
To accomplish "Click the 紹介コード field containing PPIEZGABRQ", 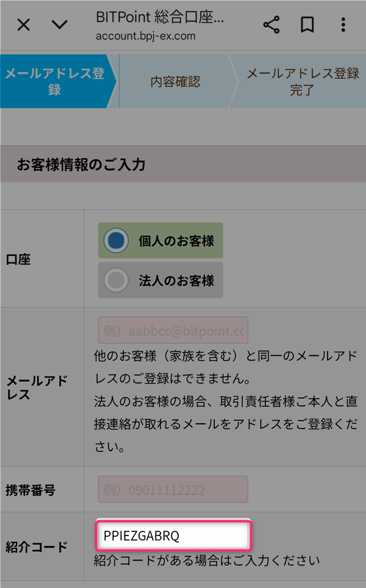I will pos(173,535).
